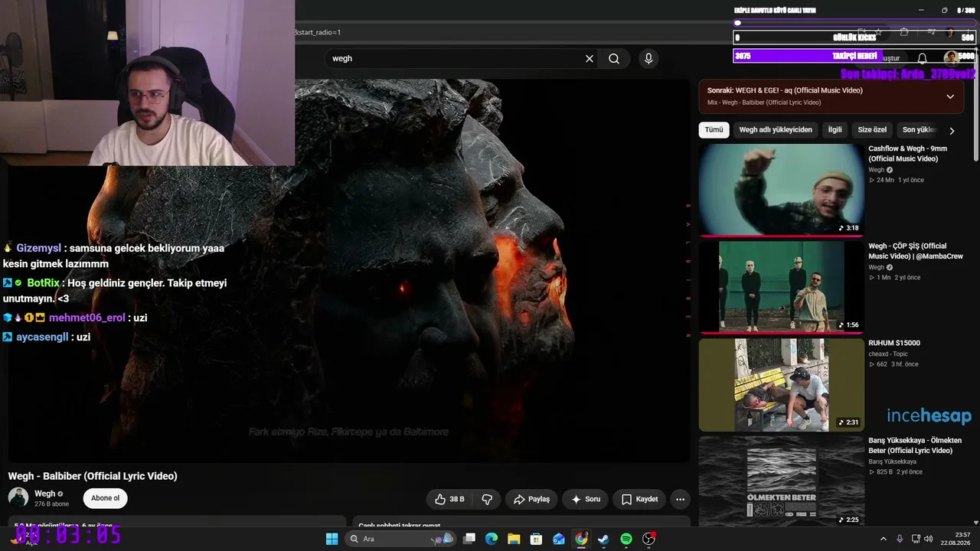
Task: Select the 'İlgili' filter chip
Action: (x=835, y=130)
